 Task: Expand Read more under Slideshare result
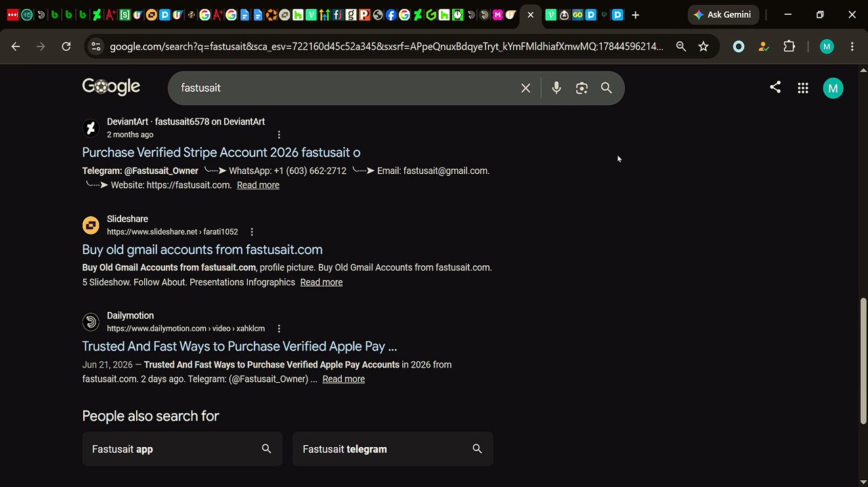coord(322,282)
